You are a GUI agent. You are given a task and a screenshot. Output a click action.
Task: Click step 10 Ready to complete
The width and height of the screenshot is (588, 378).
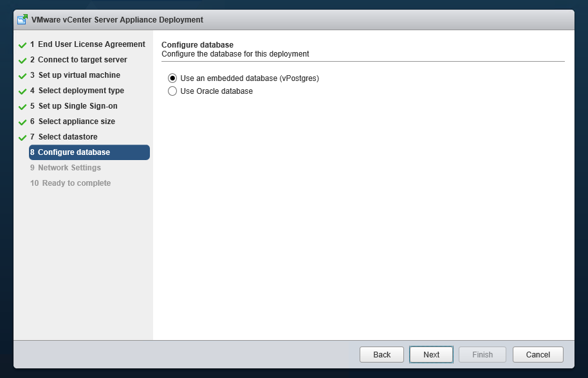click(71, 183)
